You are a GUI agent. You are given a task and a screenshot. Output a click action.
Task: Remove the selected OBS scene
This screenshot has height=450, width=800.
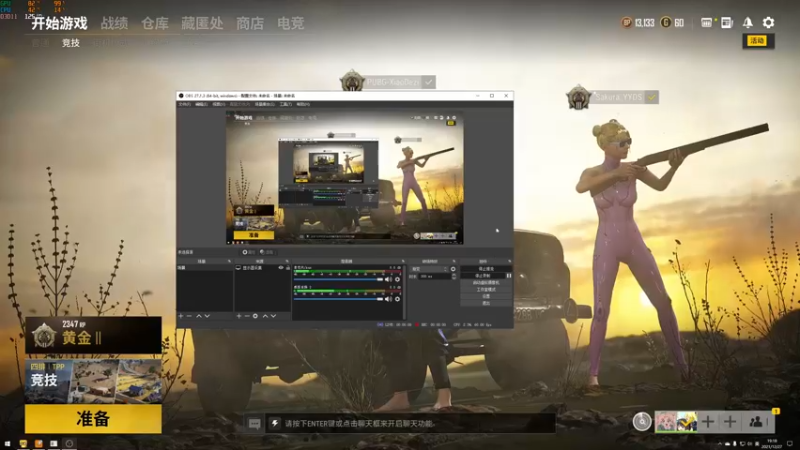click(x=189, y=316)
